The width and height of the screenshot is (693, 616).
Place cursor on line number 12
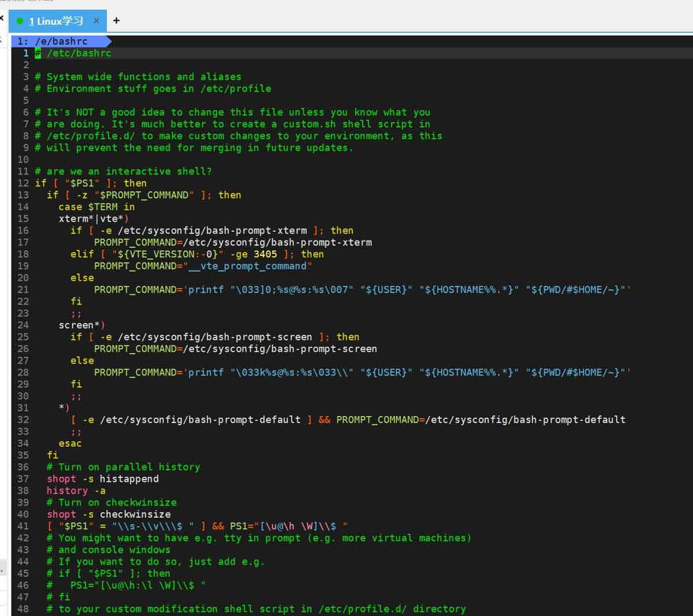point(23,183)
